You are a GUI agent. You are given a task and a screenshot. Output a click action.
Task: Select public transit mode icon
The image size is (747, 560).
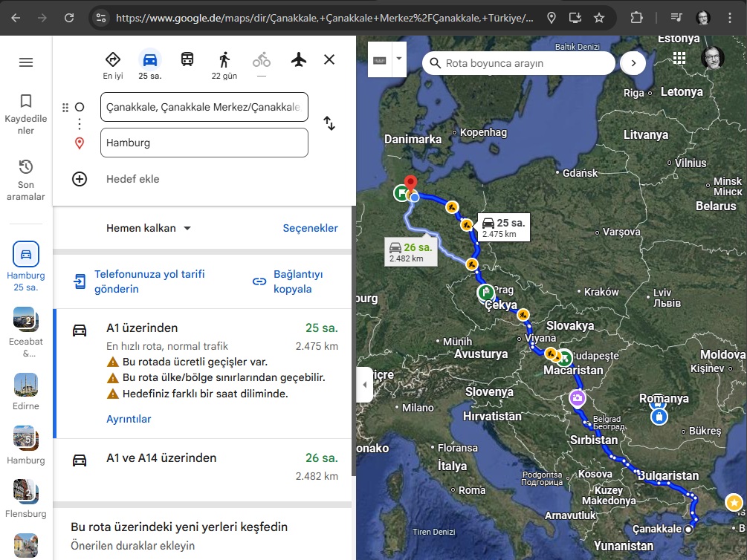[x=187, y=60]
